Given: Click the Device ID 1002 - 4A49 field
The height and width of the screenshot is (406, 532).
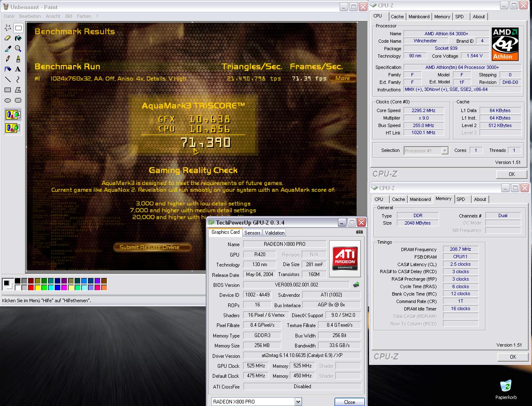Looking at the screenshot, I should (x=257, y=295).
